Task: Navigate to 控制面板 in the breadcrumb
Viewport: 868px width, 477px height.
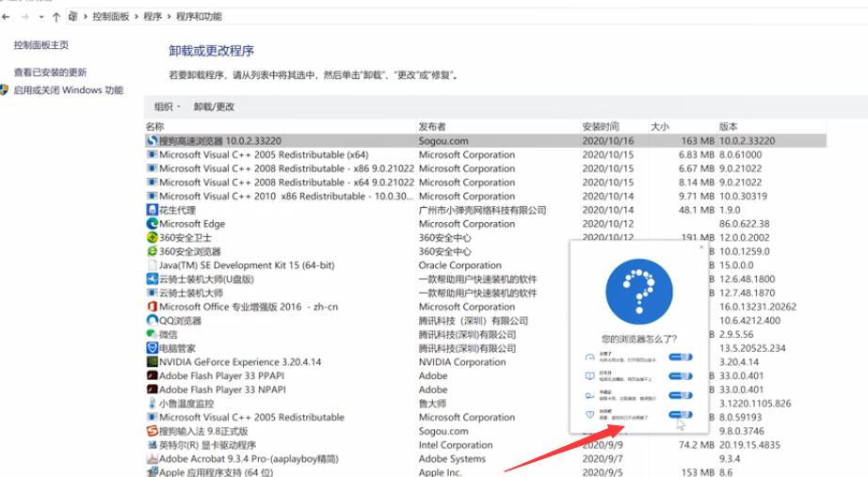Action: (x=111, y=17)
